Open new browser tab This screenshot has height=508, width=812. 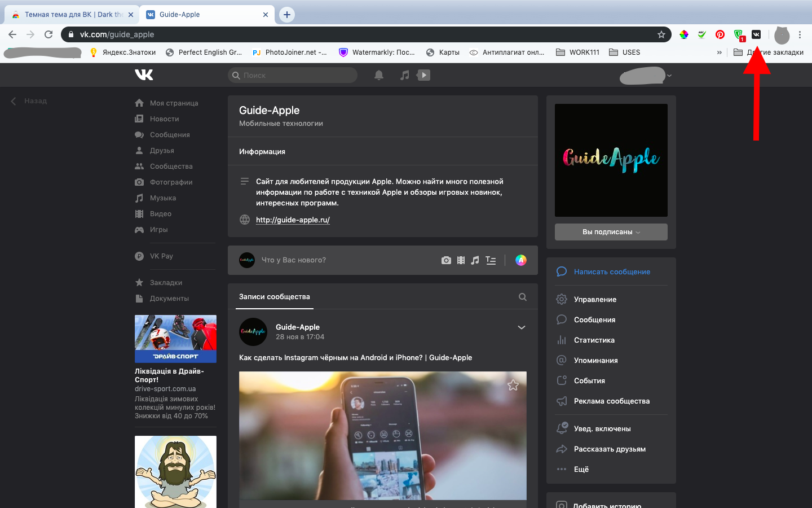pyautogui.click(x=287, y=15)
